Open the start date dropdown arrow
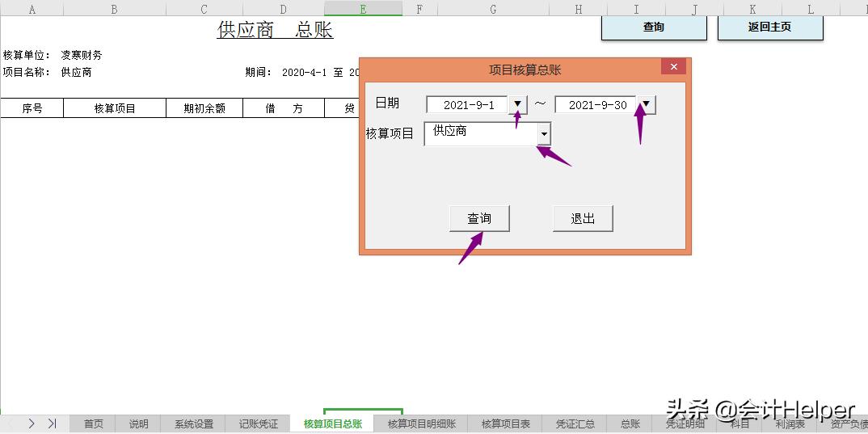This screenshot has height=434, width=868. [518, 104]
